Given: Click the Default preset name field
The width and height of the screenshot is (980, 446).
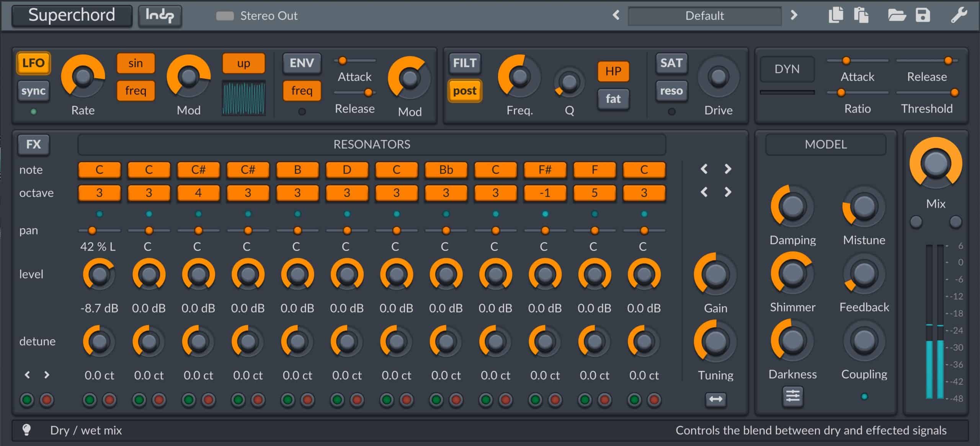Looking at the screenshot, I should (x=705, y=15).
